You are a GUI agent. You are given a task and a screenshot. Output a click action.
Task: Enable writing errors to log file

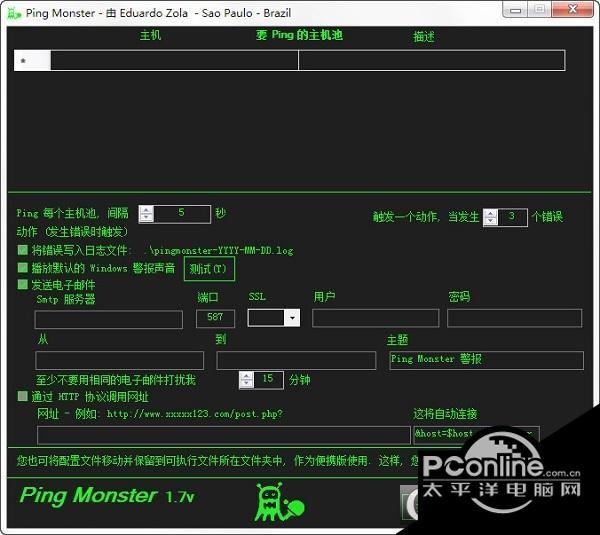click(x=23, y=250)
